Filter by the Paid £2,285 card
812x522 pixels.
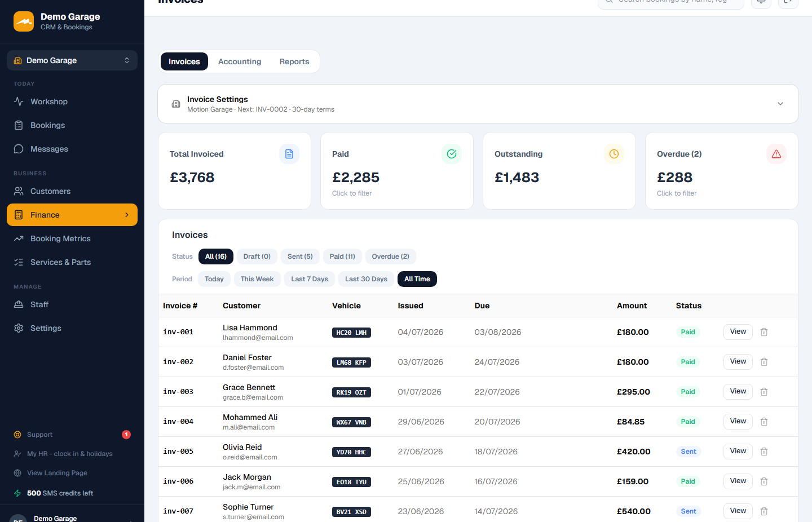coord(397,171)
